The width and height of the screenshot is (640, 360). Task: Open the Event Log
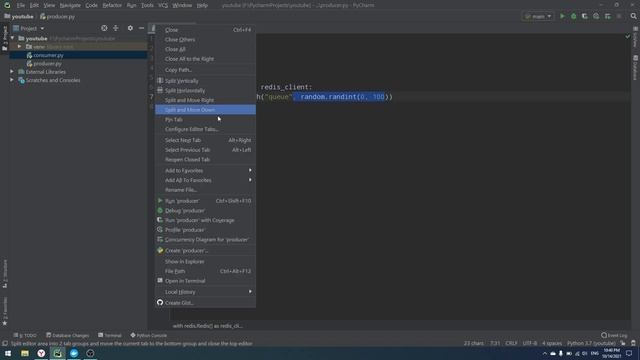pyautogui.click(x=614, y=335)
